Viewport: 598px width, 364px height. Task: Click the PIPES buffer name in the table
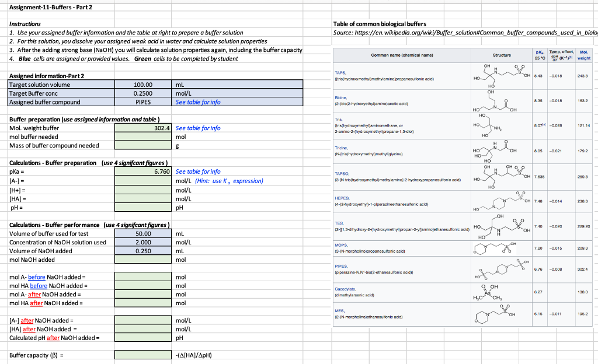[341, 267]
